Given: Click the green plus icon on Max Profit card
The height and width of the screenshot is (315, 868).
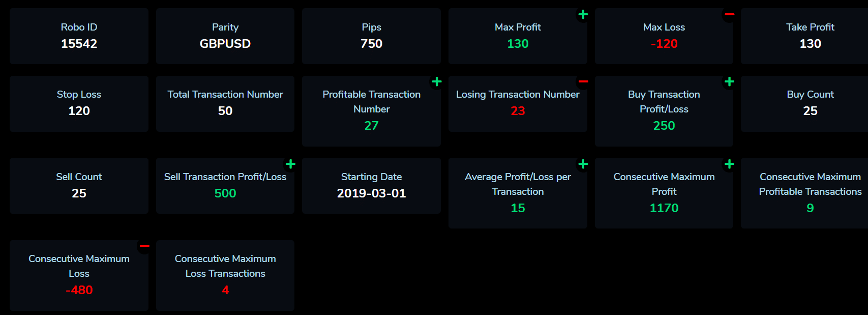Looking at the screenshot, I should (583, 14).
